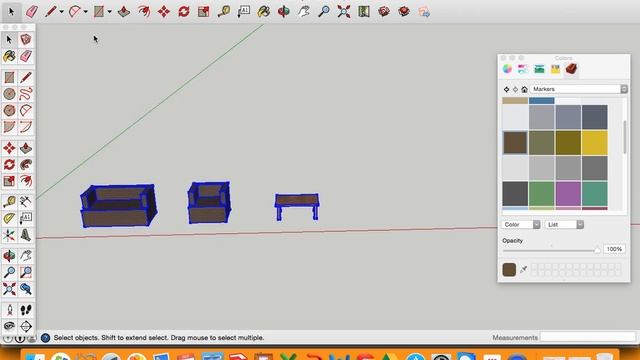Image resolution: width=640 pixels, height=360 pixels.
Task: Activate Push/Pull tool in top toolbar
Action: coord(124,11)
